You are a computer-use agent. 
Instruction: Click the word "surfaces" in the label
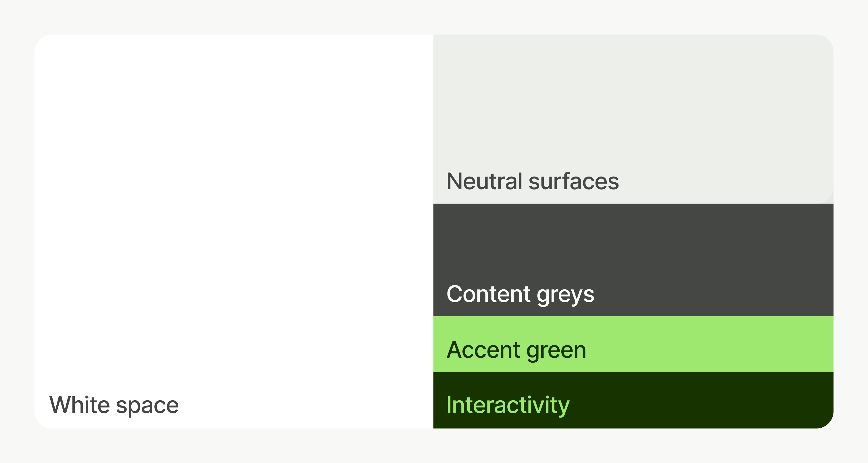[573, 181]
